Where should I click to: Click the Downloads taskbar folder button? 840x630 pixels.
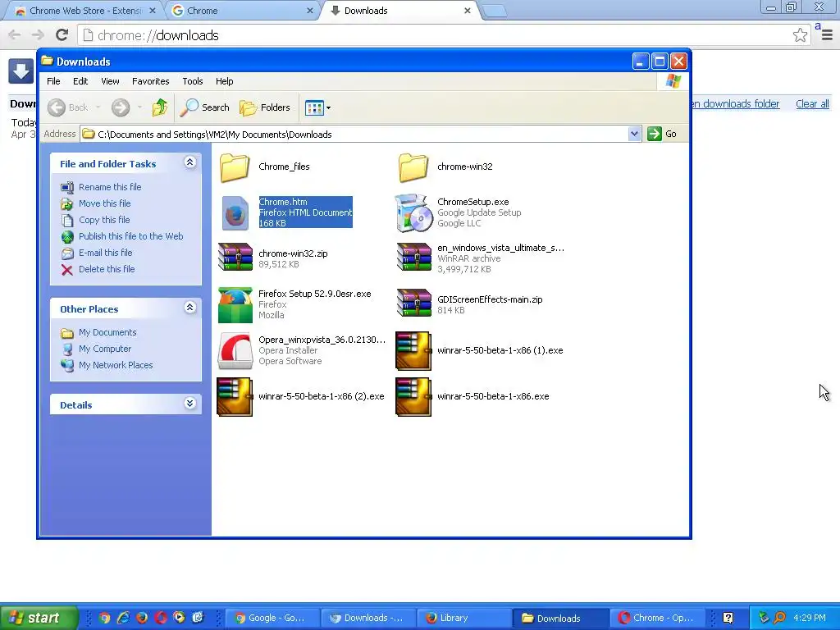(560, 619)
